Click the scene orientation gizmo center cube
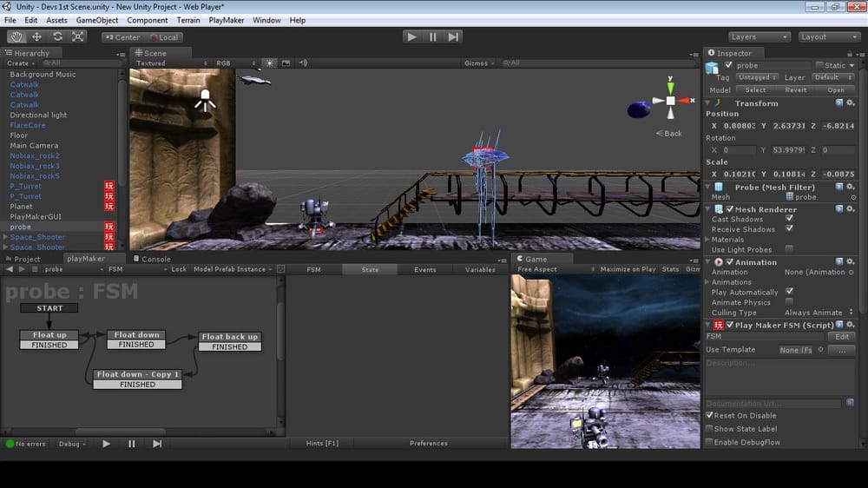 click(x=670, y=101)
